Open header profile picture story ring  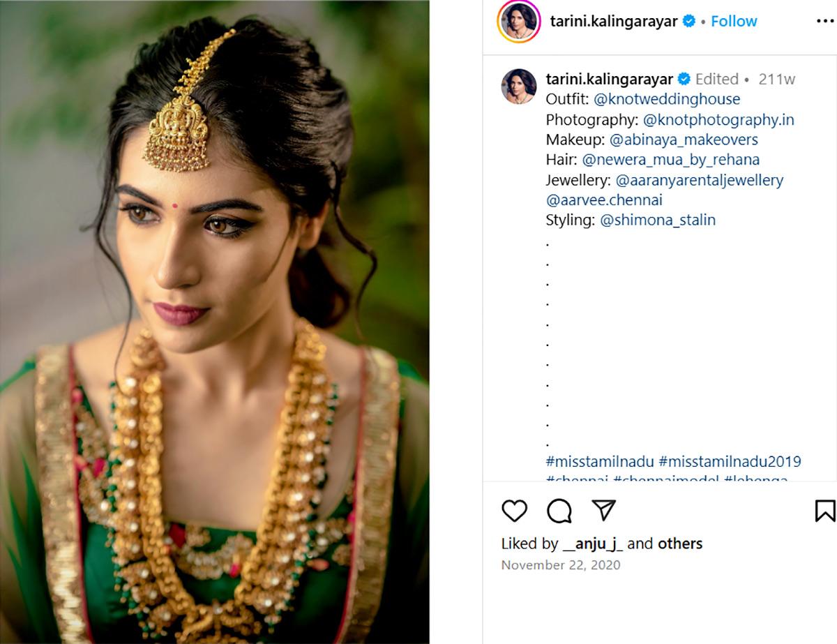518,22
